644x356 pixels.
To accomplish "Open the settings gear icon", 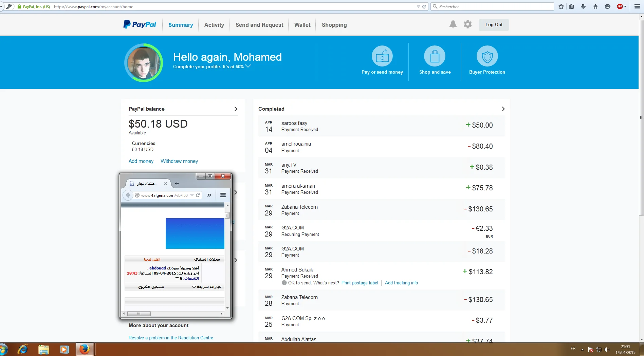I will click(x=467, y=24).
